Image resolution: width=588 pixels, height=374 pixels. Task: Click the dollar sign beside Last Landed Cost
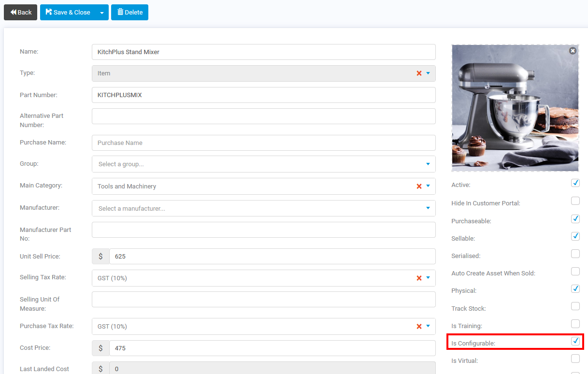click(100, 368)
